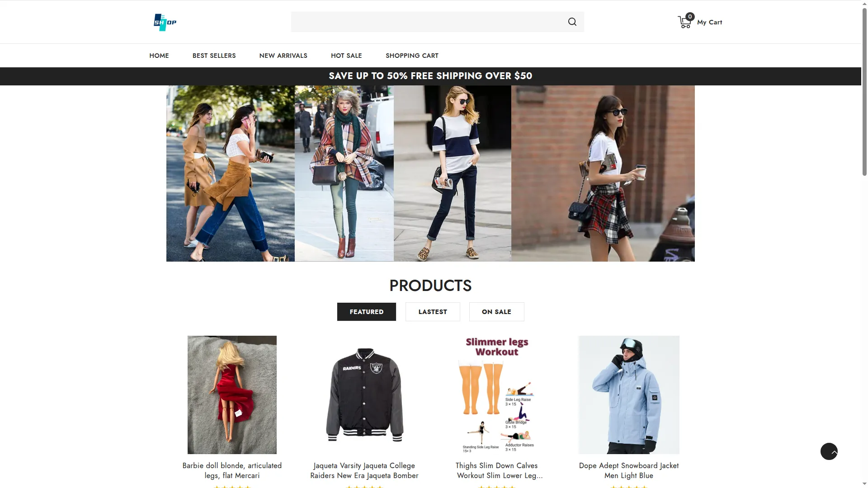Go to the Home menu item

coord(159,56)
